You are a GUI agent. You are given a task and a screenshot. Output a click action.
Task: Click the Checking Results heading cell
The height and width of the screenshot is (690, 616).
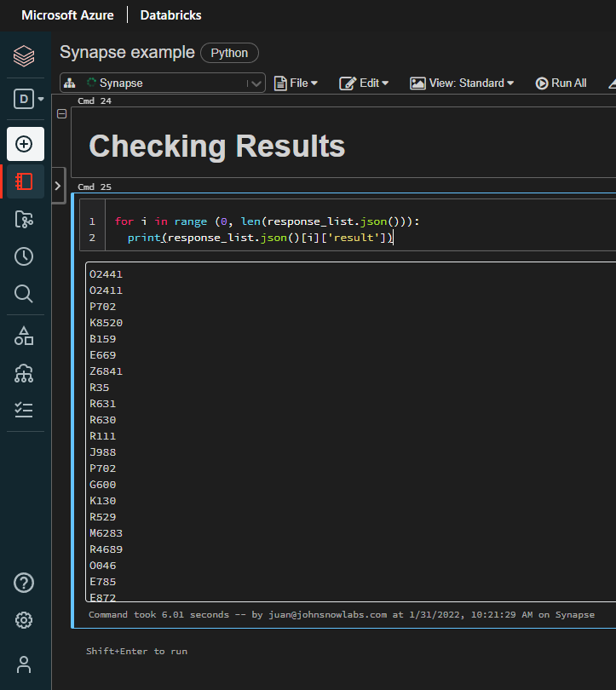click(217, 146)
